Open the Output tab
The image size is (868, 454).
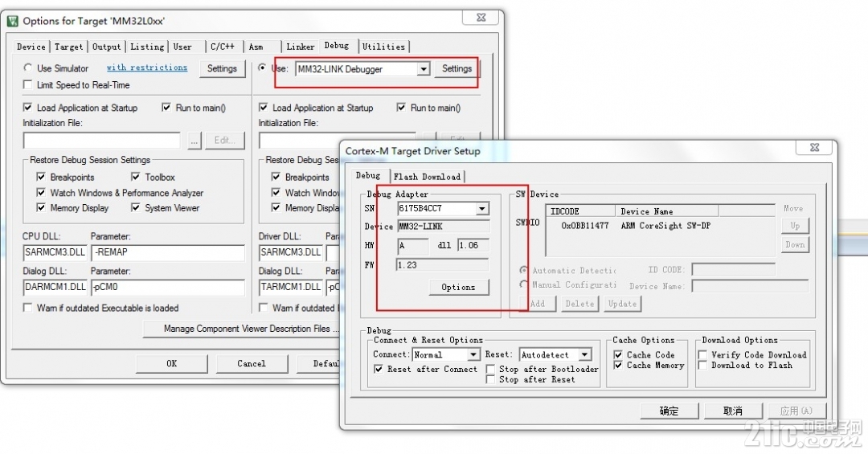pos(106,47)
